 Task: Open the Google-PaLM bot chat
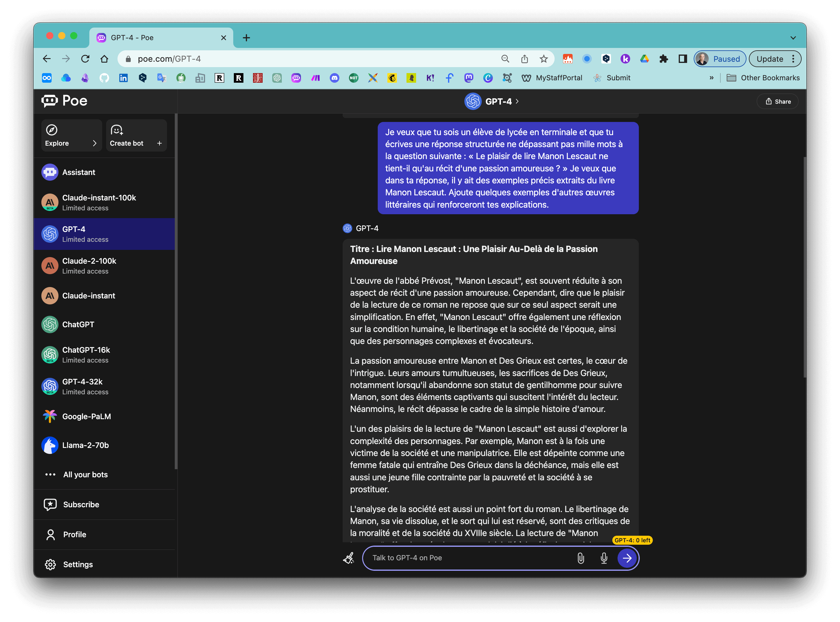[104, 416]
